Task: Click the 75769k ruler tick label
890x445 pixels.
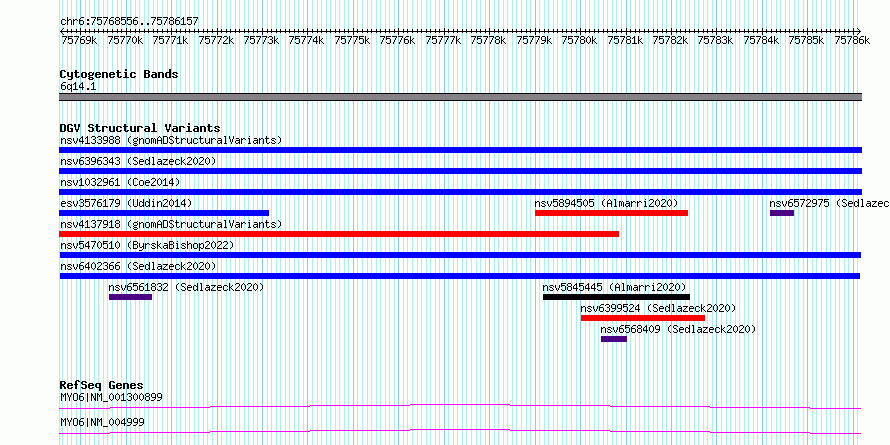Action: pos(79,40)
